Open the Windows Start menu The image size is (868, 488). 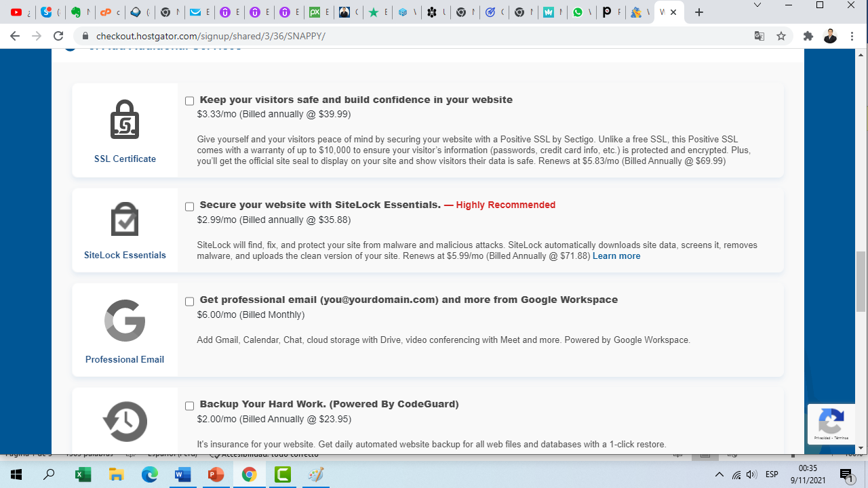tap(16, 474)
